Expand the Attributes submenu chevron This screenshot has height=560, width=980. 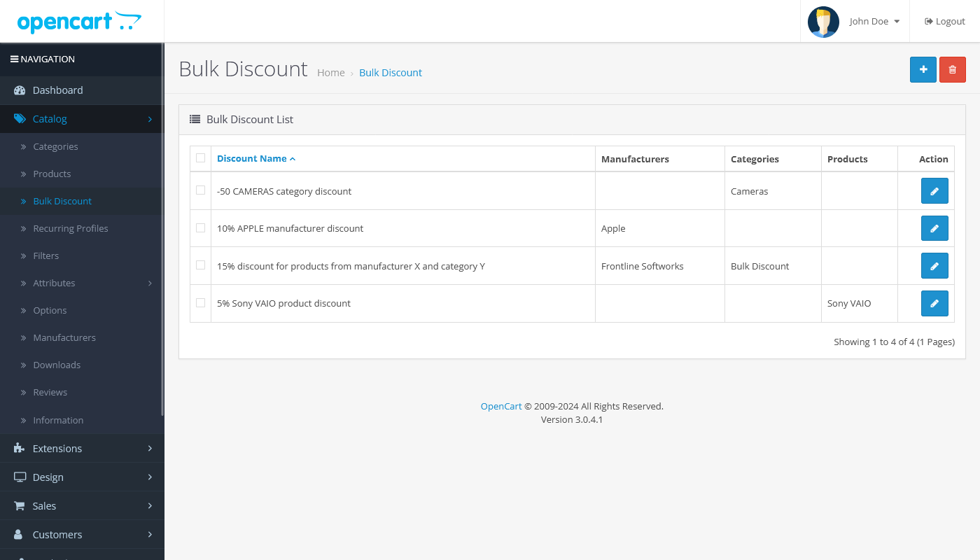coord(150,283)
